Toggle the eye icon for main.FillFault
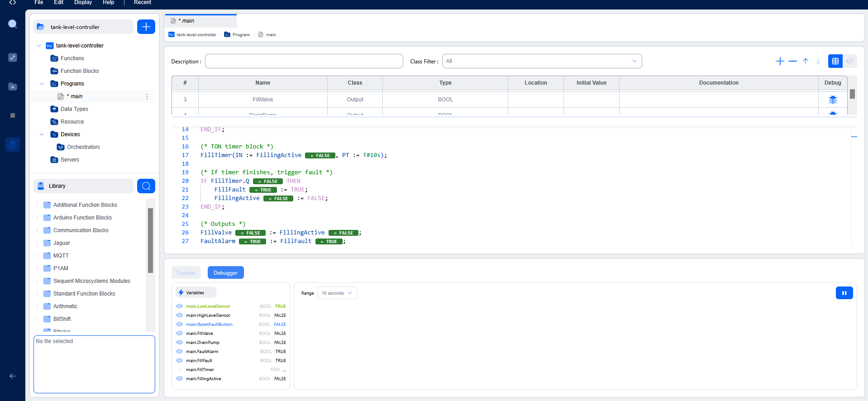Image resolution: width=868 pixels, height=401 pixels. 179,360
